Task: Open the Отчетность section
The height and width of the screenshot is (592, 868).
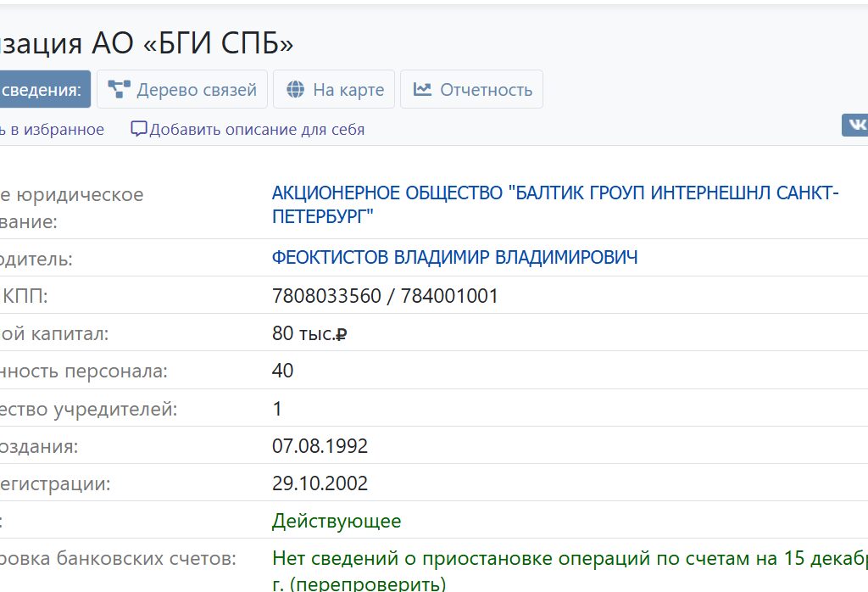Action: click(x=486, y=90)
